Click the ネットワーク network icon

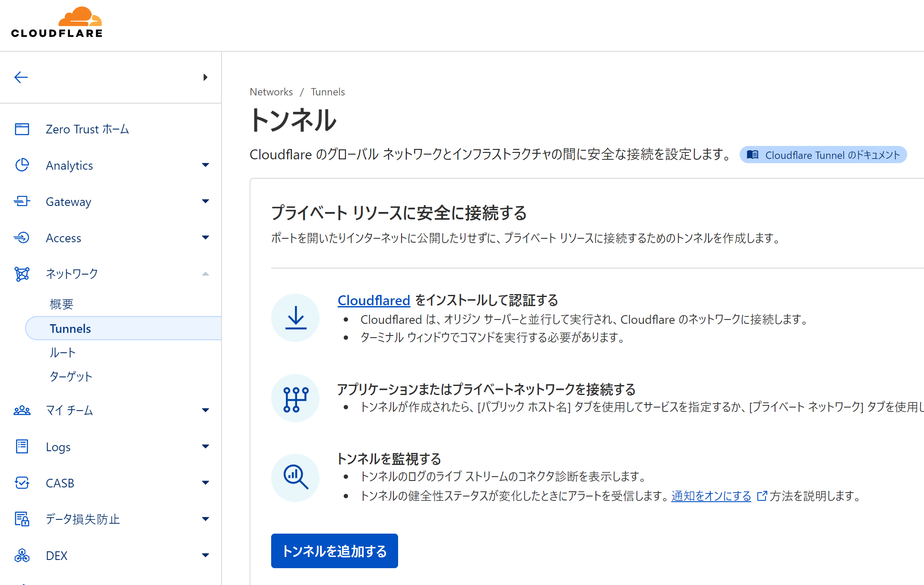(22, 274)
